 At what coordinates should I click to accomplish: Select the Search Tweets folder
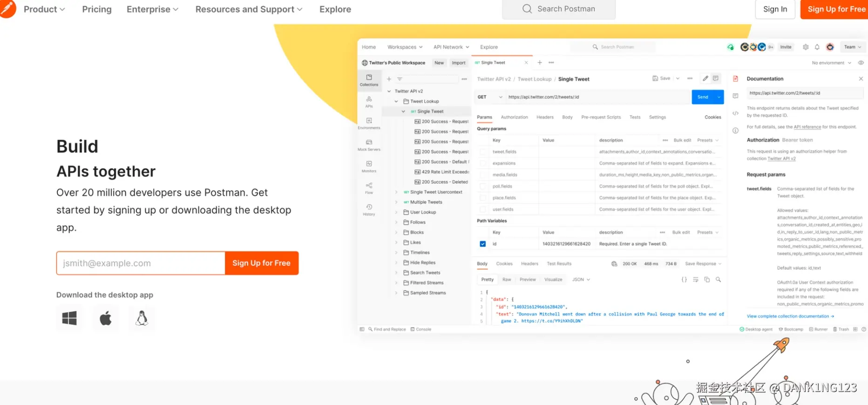coord(421,273)
